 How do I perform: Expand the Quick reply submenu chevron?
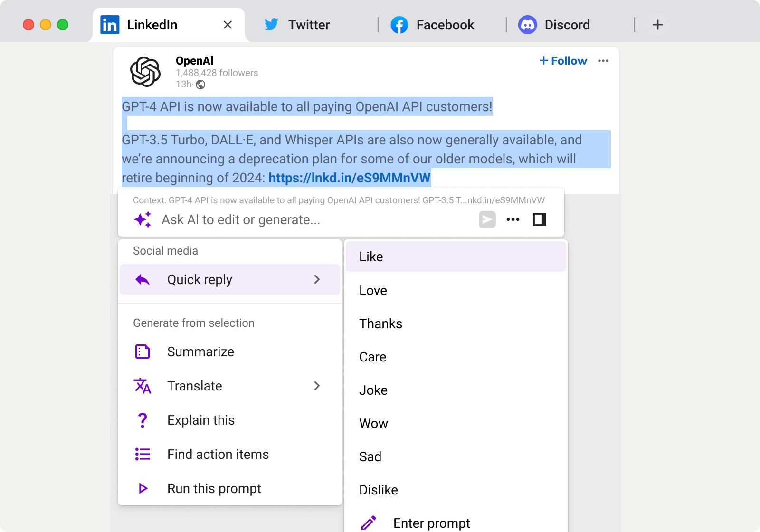(x=317, y=279)
